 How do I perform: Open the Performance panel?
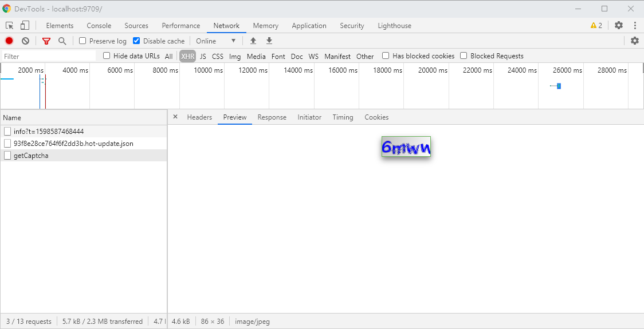click(x=180, y=25)
